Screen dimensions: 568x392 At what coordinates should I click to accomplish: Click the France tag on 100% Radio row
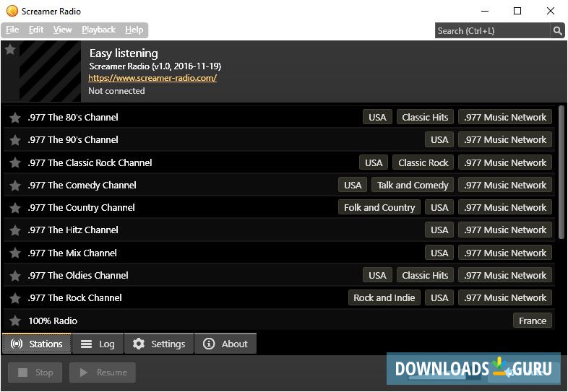(533, 321)
